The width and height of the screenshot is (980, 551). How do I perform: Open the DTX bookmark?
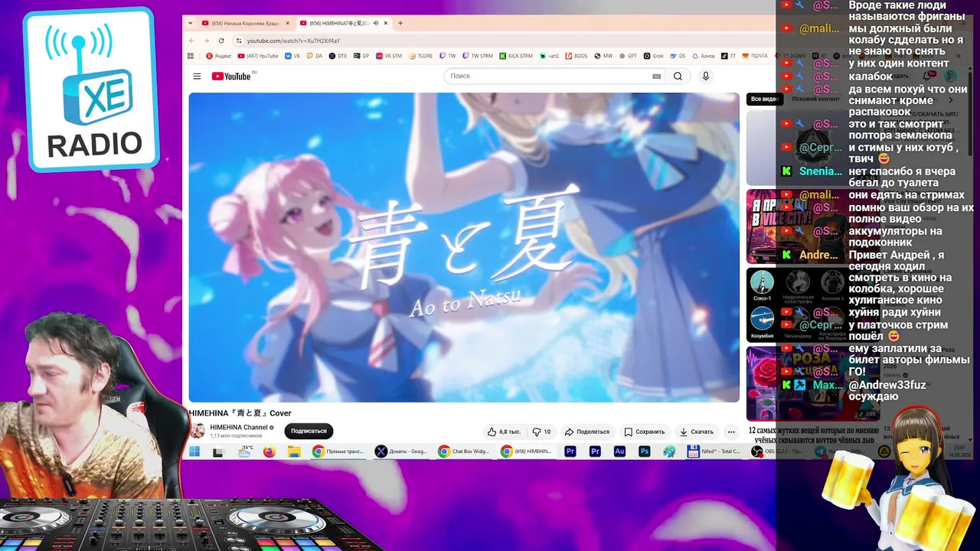338,56
